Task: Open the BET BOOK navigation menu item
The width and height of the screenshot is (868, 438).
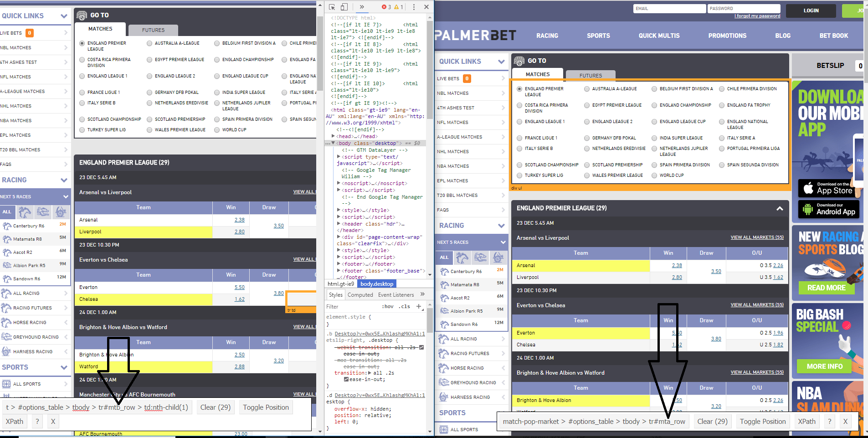Action: point(834,36)
